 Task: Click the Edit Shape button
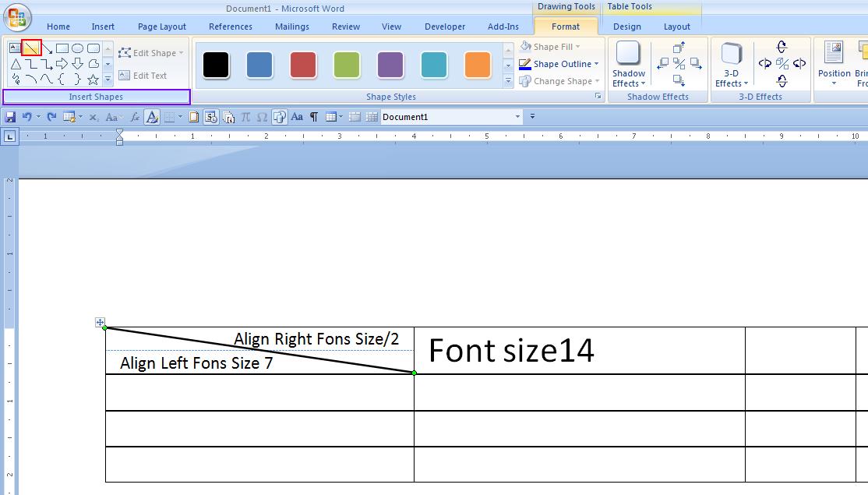[150, 52]
